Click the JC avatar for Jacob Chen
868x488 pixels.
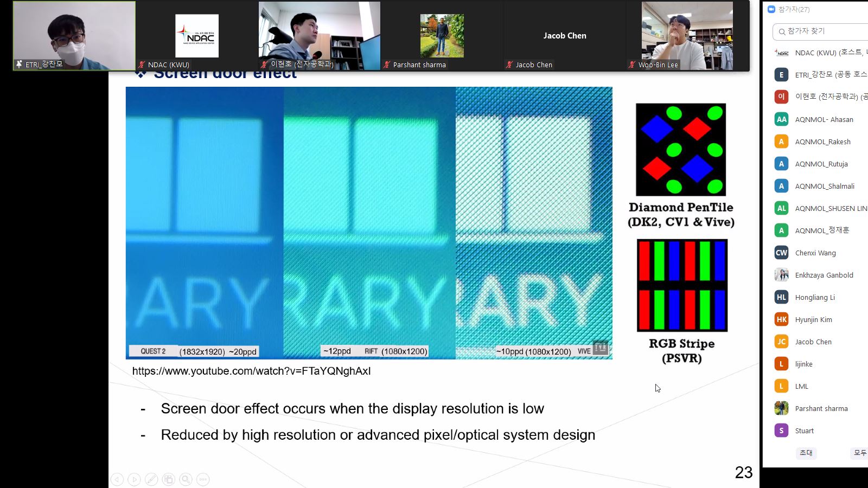click(781, 342)
